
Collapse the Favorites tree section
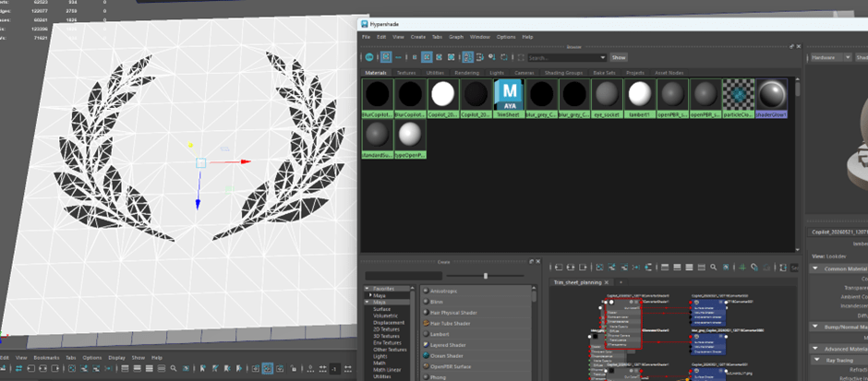pyautogui.click(x=368, y=289)
